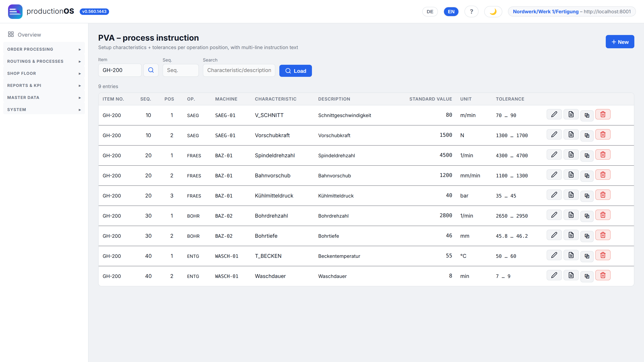Edit the Waschdauer row
The width and height of the screenshot is (644, 362).
coord(554,275)
